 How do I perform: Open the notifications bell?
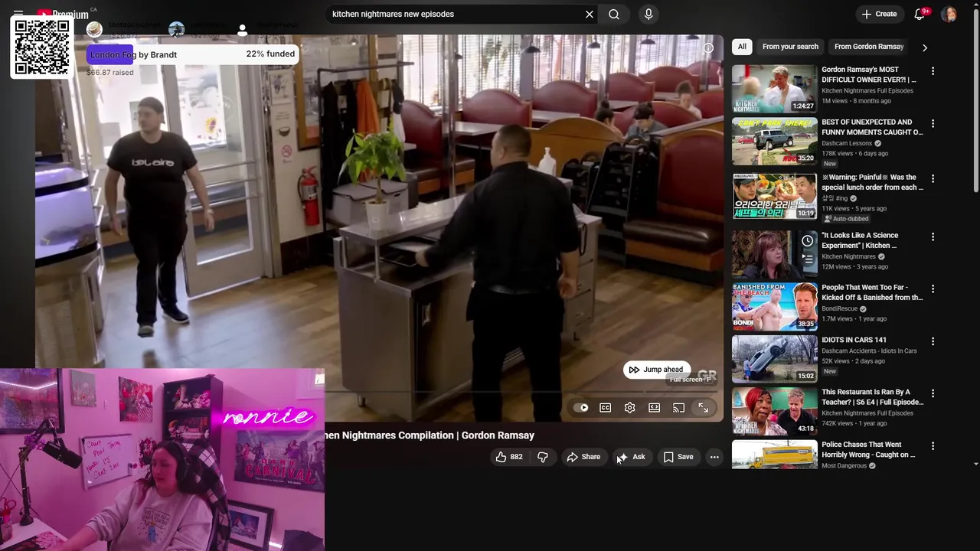point(920,14)
